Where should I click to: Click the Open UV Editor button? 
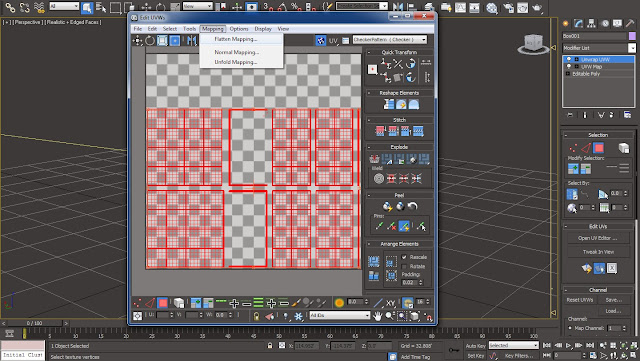pos(598,238)
